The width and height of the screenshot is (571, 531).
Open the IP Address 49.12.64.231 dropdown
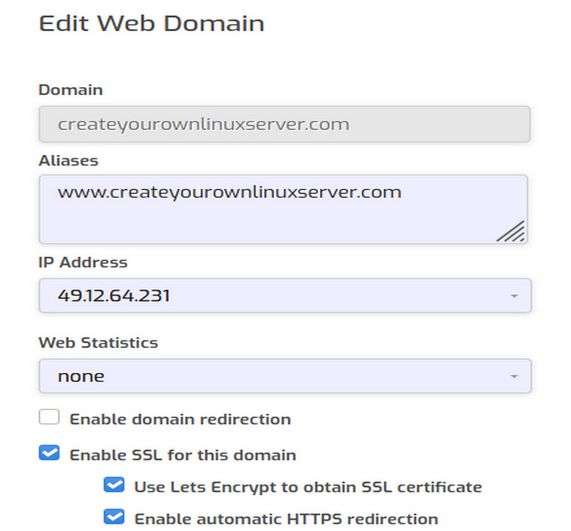285,295
